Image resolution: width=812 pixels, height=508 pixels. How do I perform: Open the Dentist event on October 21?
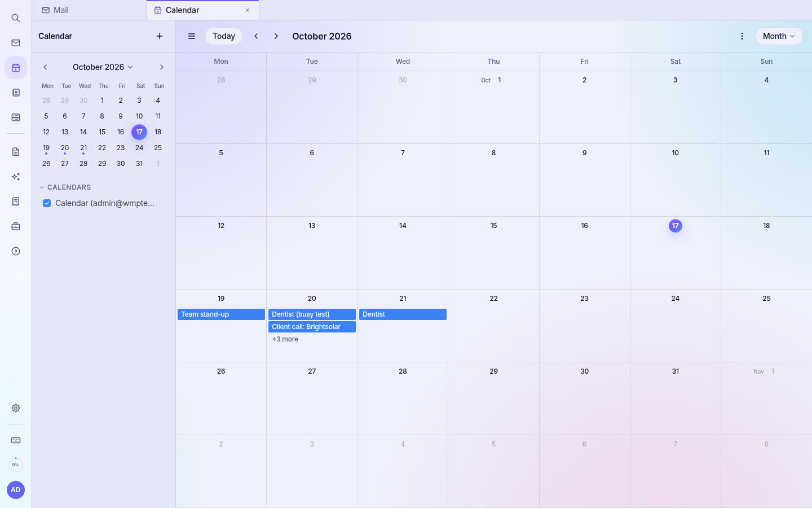pos(403,314)
